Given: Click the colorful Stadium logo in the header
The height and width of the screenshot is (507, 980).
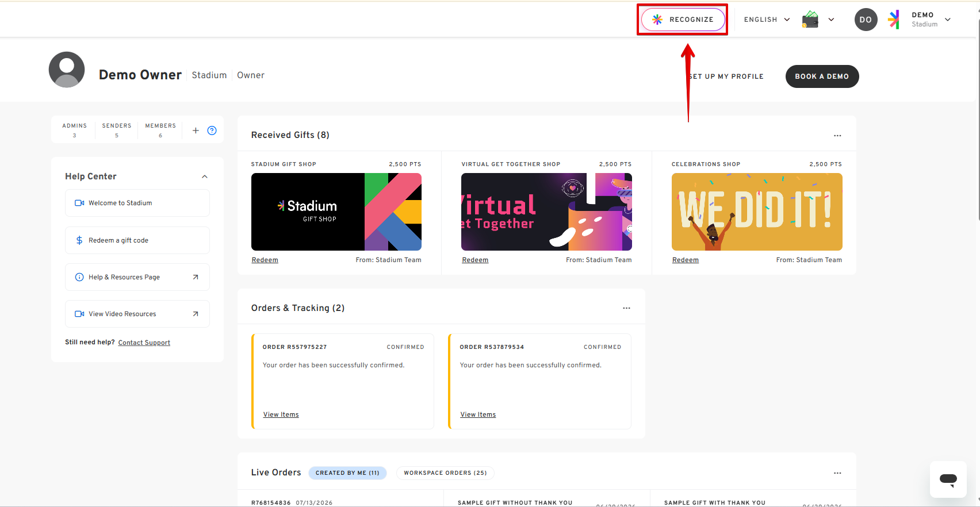Looking at the screenshot, I should (894, 20).
